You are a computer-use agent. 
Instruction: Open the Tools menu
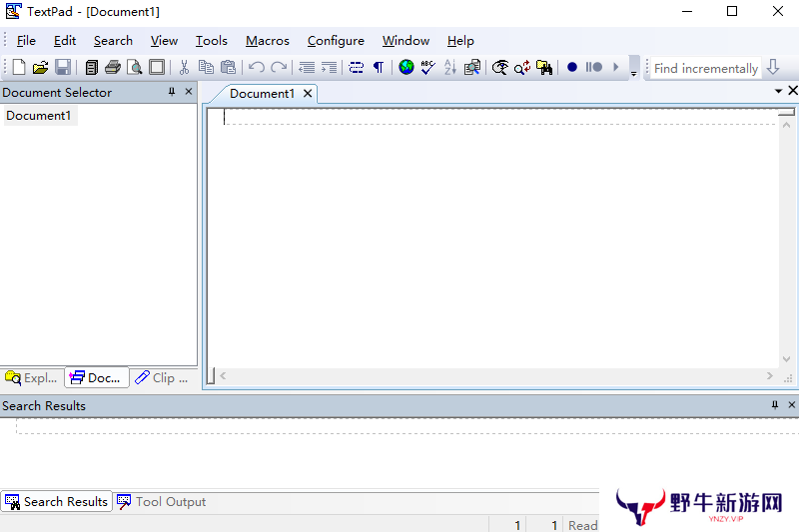pos(212,41)
